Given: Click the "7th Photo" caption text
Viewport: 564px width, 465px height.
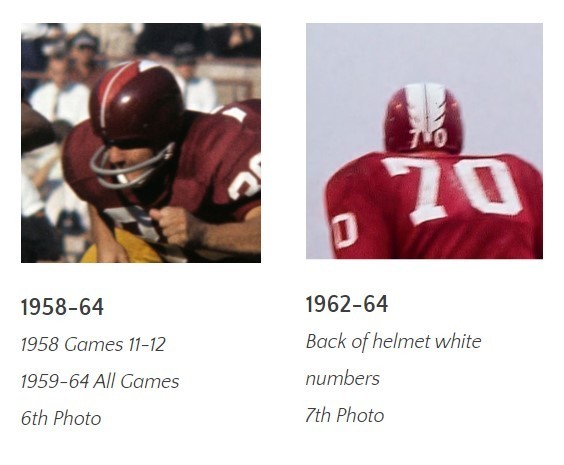Looking at the screenshot, I should coord(345,415).
